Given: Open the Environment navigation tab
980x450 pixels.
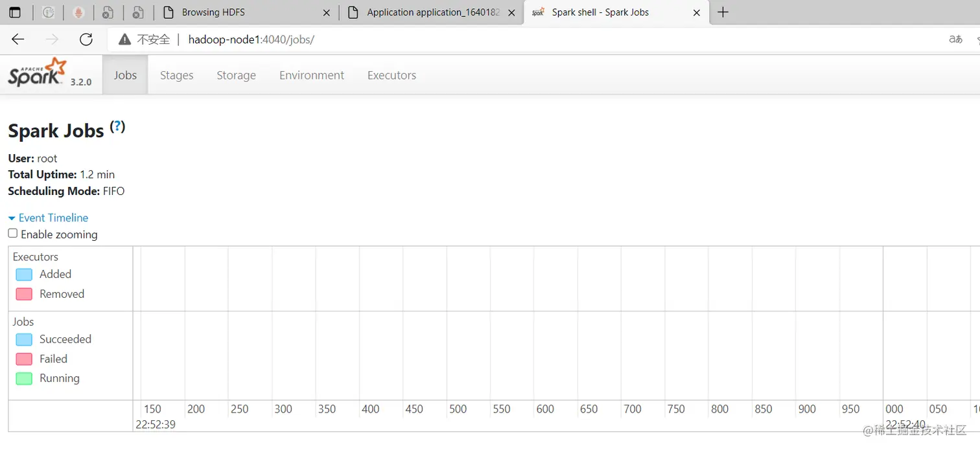Looking at the screenshot, I should 312,75.
